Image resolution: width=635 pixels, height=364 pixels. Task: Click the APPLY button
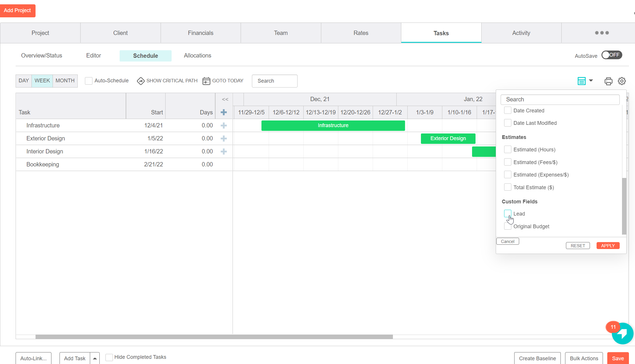pyautogui.click(x=608, y=246)
